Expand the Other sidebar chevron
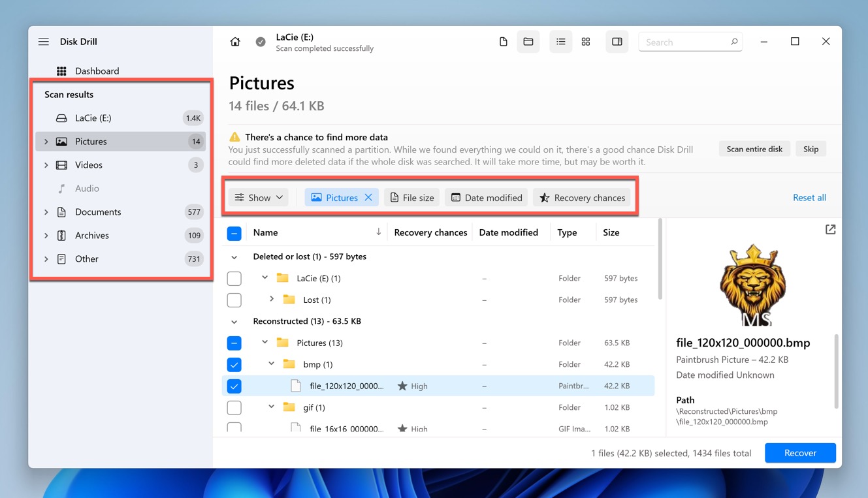This screenshot has height=498, width=868. point(46,259)
